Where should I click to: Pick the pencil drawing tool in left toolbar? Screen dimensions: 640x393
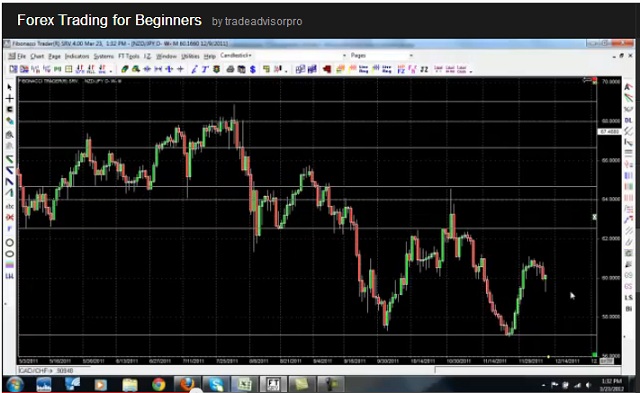click(9, 121)
